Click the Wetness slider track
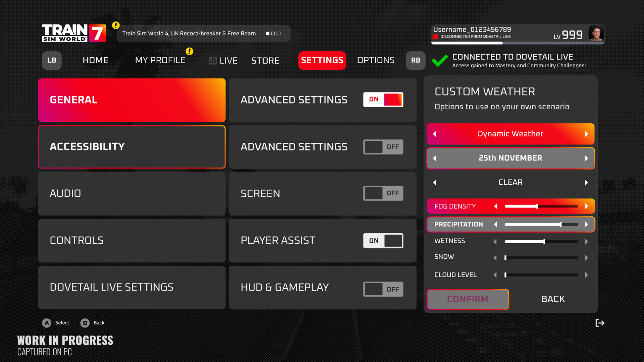This screenshot has height=362, width=644. point(541,241)
